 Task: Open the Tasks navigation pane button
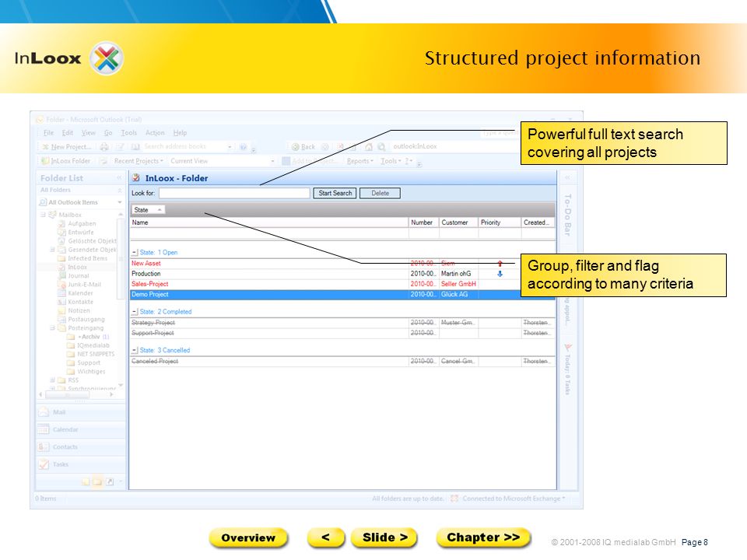(x=80, y=464)
